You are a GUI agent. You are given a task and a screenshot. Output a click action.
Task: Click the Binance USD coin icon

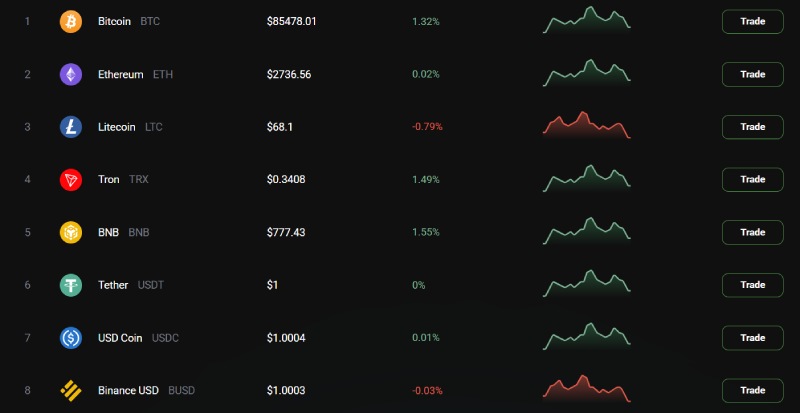point(71,391)
